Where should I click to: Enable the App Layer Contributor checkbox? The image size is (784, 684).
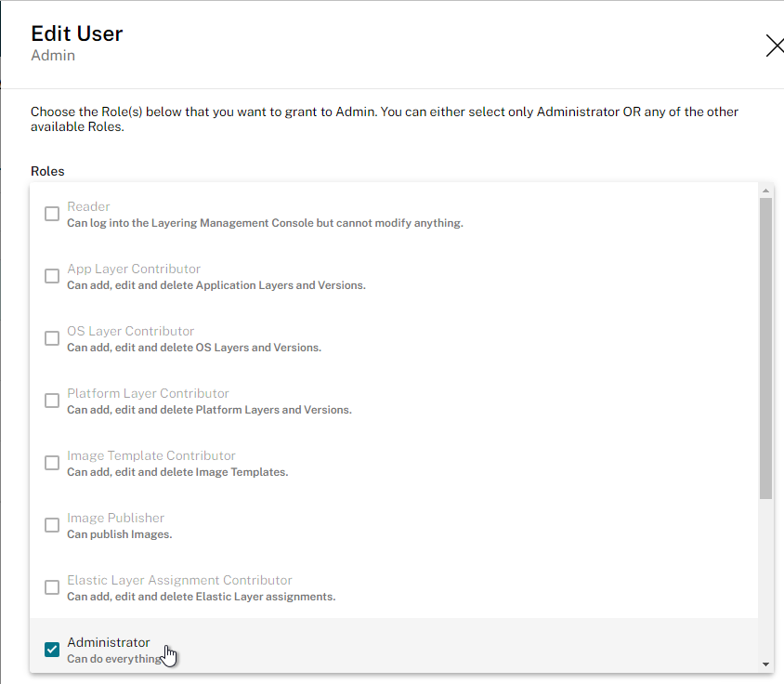click(x=52, y=276)
